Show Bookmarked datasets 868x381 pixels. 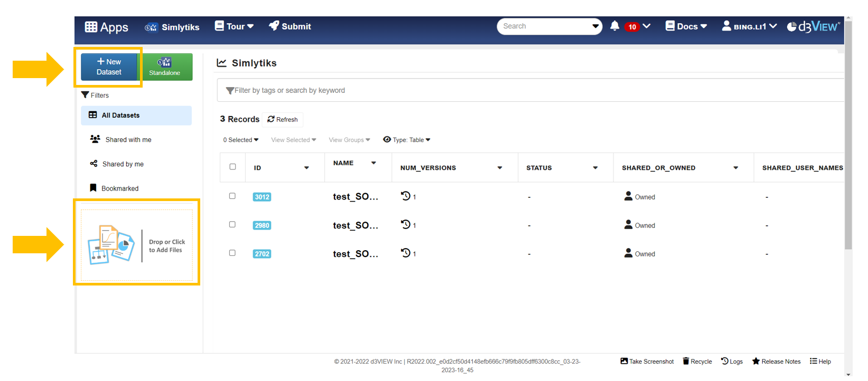tap(114, 188)
